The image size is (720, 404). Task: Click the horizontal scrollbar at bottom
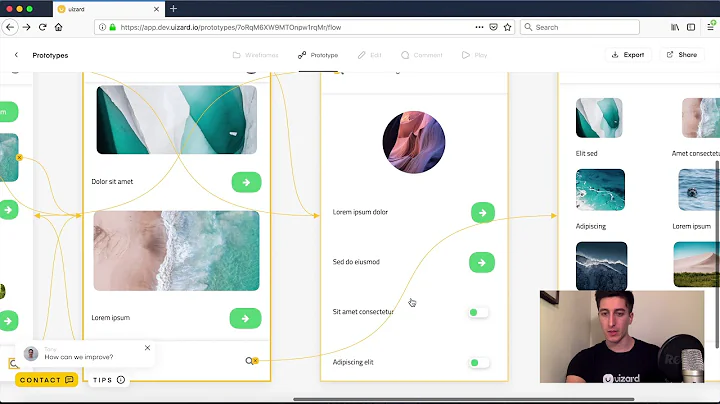(464, 399)
